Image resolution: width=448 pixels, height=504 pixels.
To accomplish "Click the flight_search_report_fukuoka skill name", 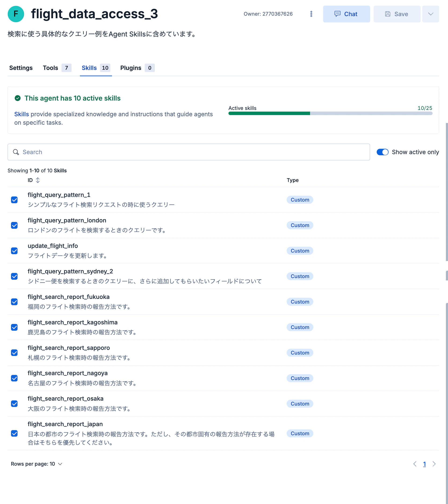I will pos(69,297).
